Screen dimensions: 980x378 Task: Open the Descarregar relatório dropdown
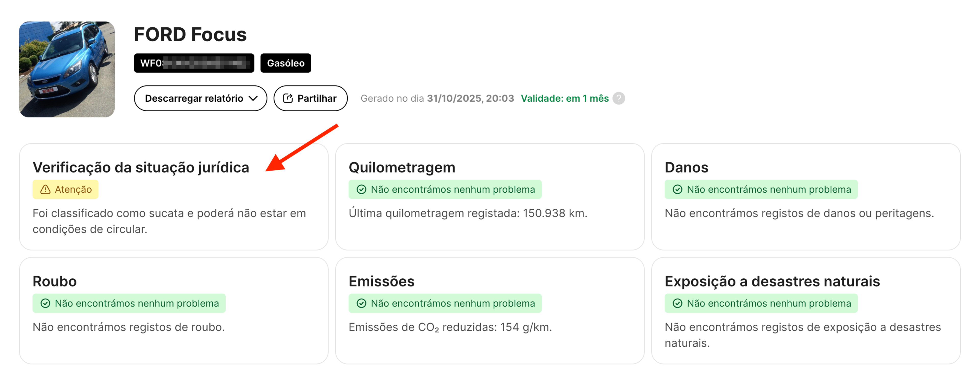pyautogui.click(x=200, y=98)
